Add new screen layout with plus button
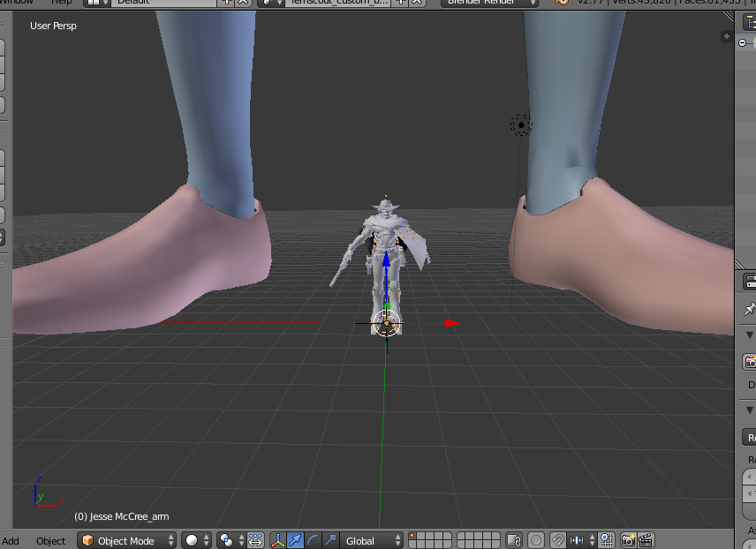The width and height of the screenshot is (756, 549). pyautogui.click(x=225, y=2)
